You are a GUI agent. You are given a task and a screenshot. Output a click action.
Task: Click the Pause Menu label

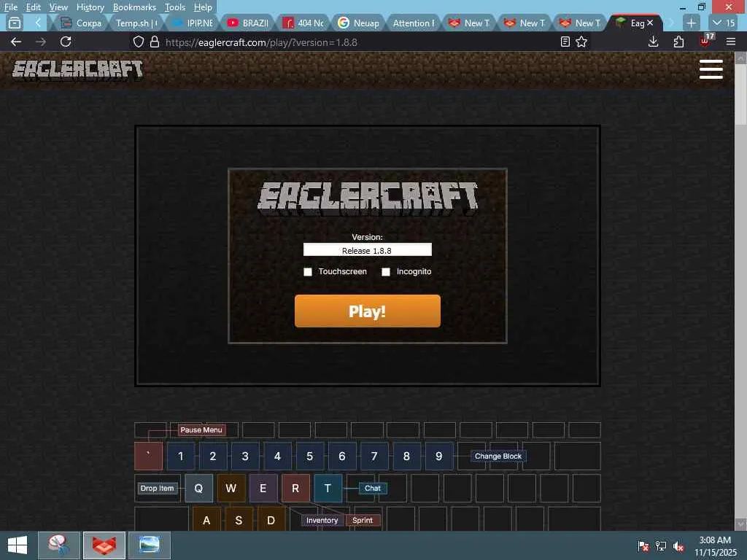pyautogui.click(x=201, y=430)
